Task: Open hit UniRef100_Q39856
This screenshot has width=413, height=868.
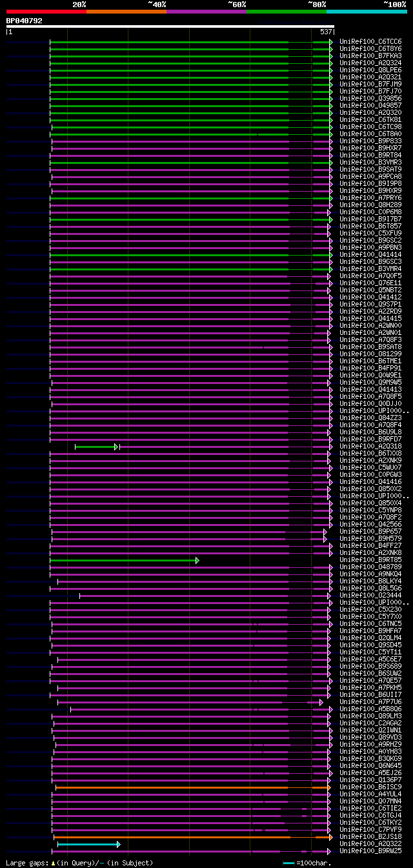Action: (370, 99)
